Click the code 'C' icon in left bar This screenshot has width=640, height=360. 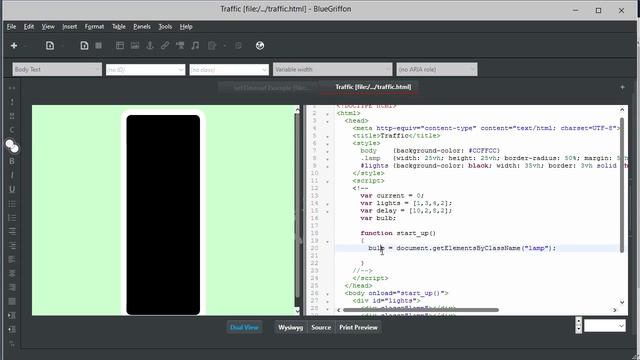coord(12,130)
